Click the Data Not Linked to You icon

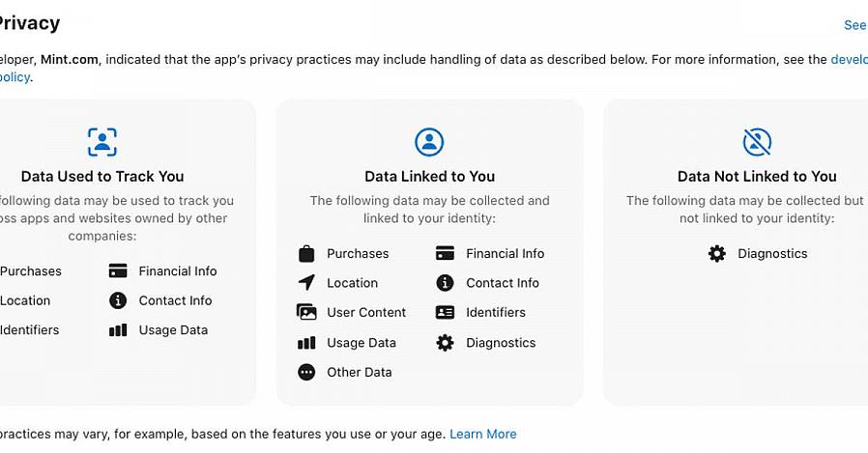[757, 142]
